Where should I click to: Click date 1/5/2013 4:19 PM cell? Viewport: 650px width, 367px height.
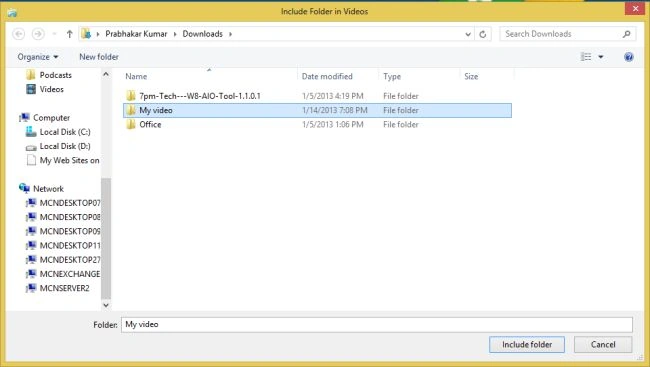tap(332, 96)
